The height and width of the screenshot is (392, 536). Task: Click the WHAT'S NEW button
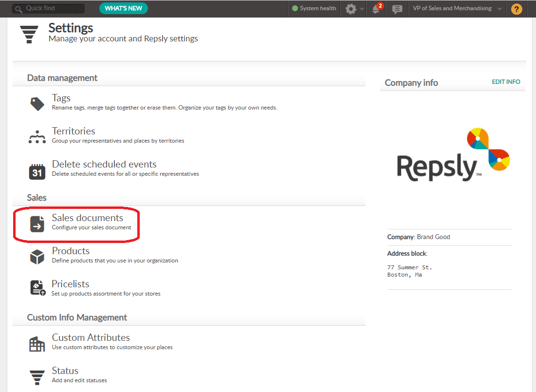pyautogui.click(x=123, y=8)
